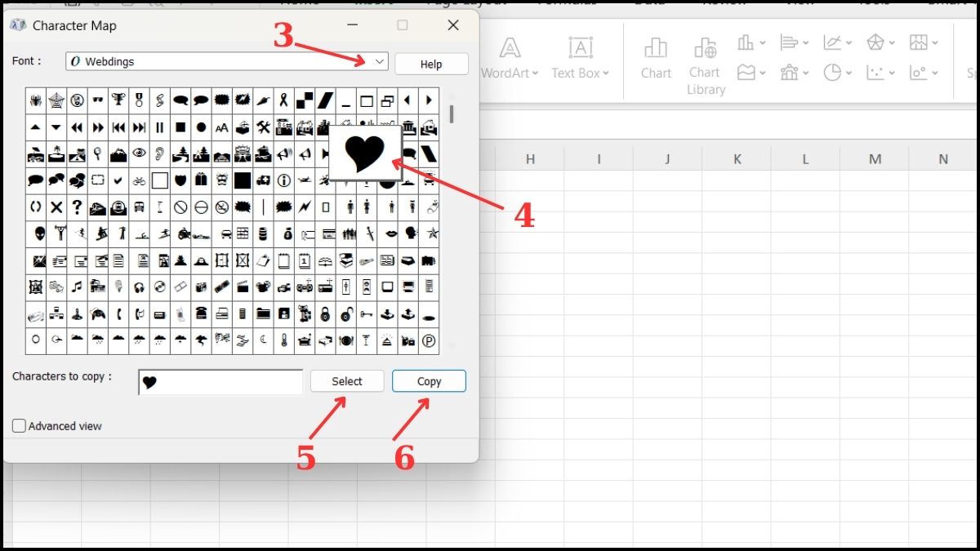Select the question mark symbol

(77, 207)
